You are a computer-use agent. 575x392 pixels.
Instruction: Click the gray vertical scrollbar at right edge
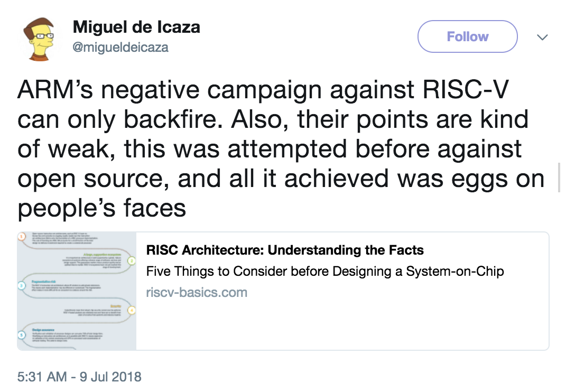point(559,177)
